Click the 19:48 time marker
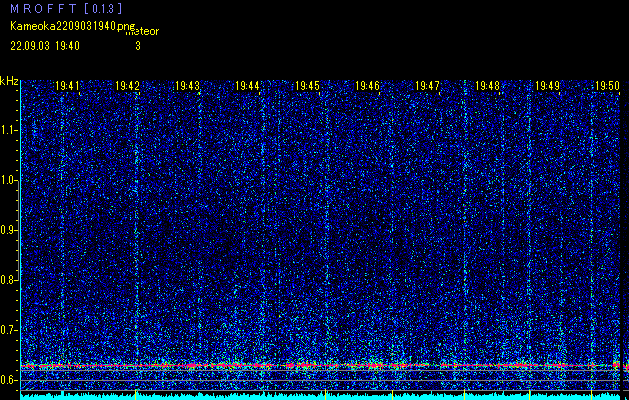Viewport: 629px width, 400px height. (x=487, y=86)
